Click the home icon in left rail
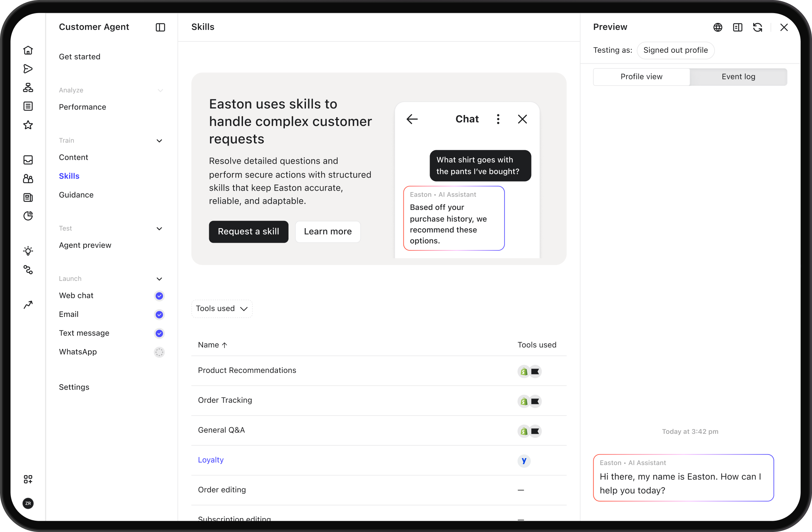 tap(28, 50)
